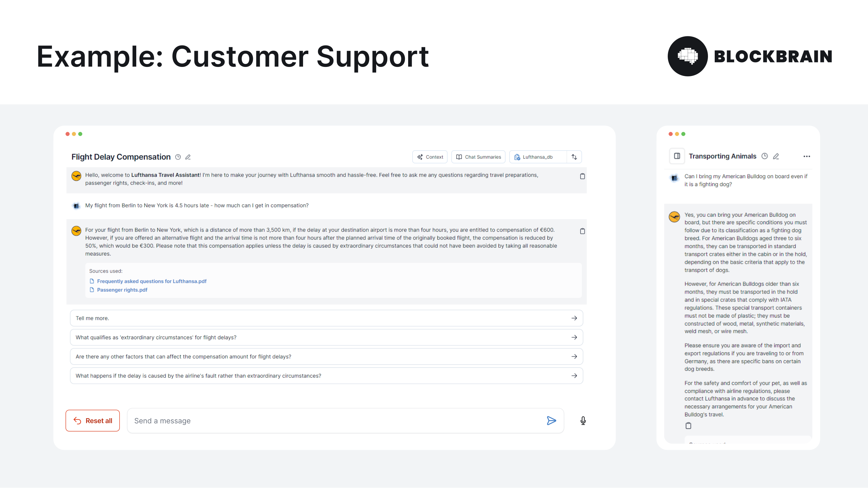Viewport: 868px width, 488px height.
Task: Toggle sidebar panel in Transporting Animals chat
Action: click(677, 156)
